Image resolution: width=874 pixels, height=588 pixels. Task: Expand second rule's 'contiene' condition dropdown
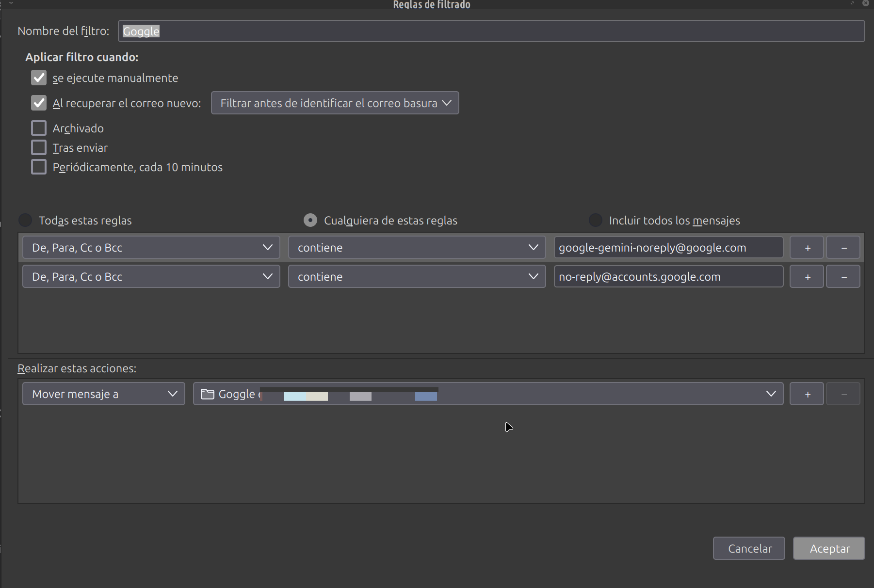[x=417, y=277]
